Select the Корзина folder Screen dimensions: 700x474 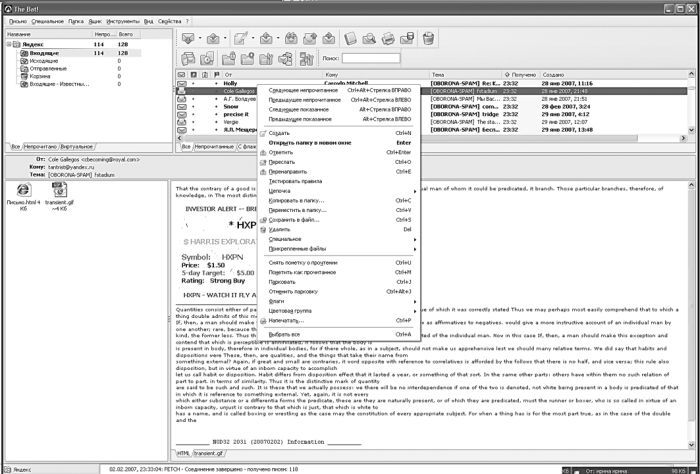pos(40,76)
